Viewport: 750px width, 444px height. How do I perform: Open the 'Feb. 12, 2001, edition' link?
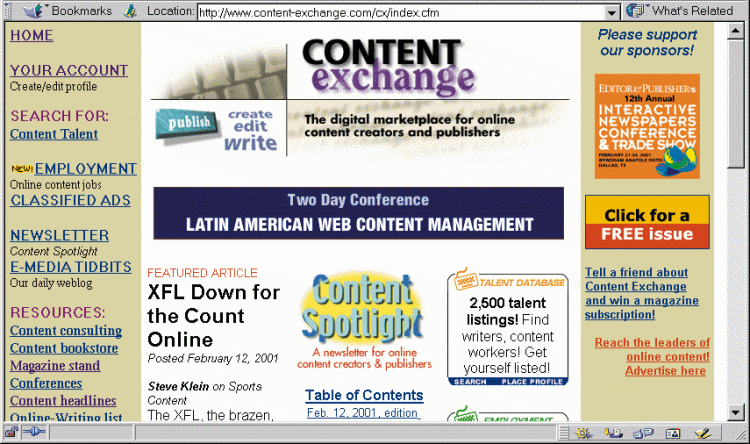coord(363,413)
